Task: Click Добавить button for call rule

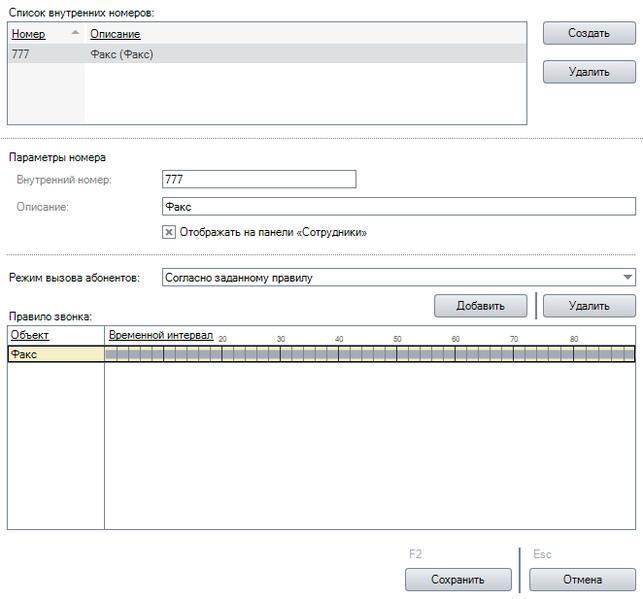Action: 481,306
